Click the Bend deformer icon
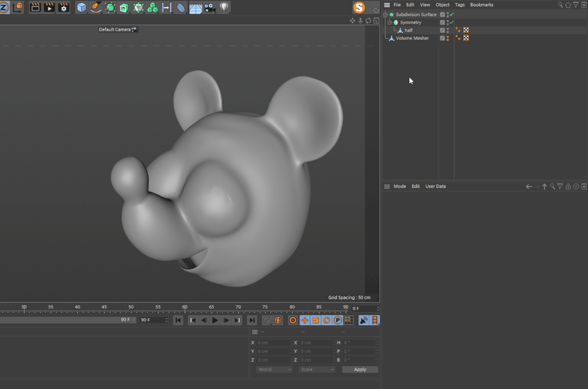The width and height of the screenshot is (588, 389). click(x=181, y=7)
